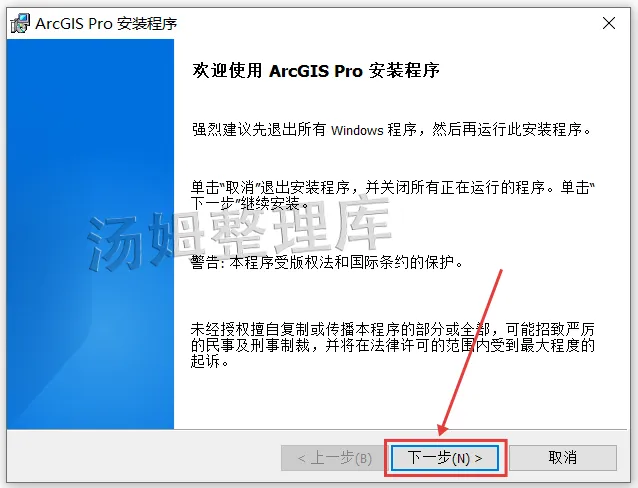Click the final line 起诉。 of legal text
The height and width of the screenshot is (488, 638).
pos(211,361)
